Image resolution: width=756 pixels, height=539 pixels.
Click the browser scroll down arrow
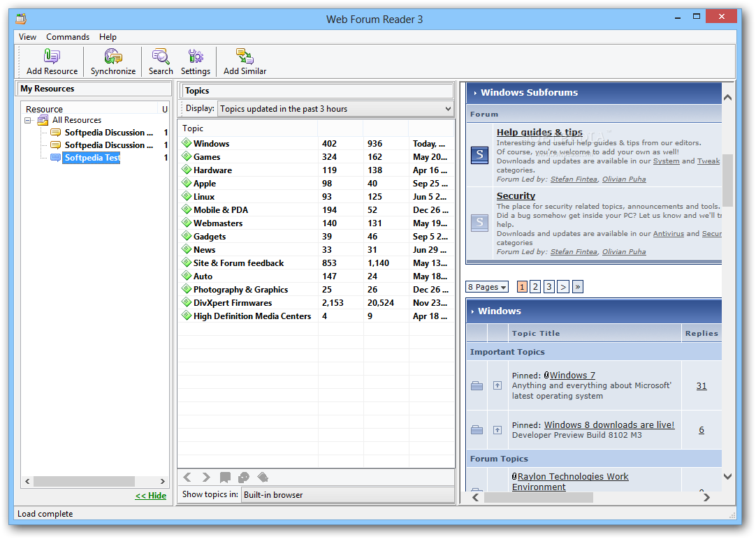pyautogui.click(x=728, y=476)
